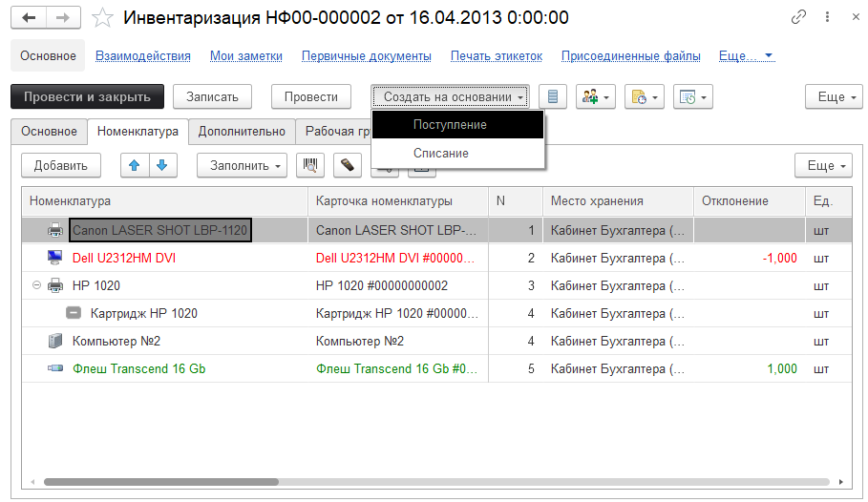This screenshot has height=502, width=868.
Task: Click the move row down arrow
Action: [x=162, y=165]
